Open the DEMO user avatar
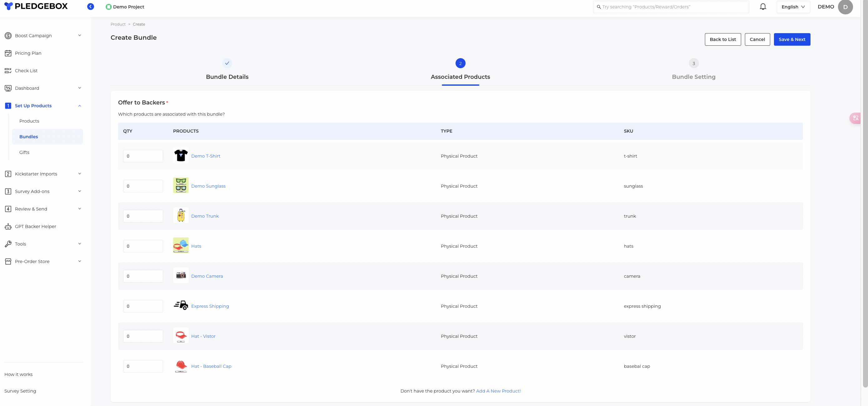This screenshot has height=406, width=868. pos(845,7)
